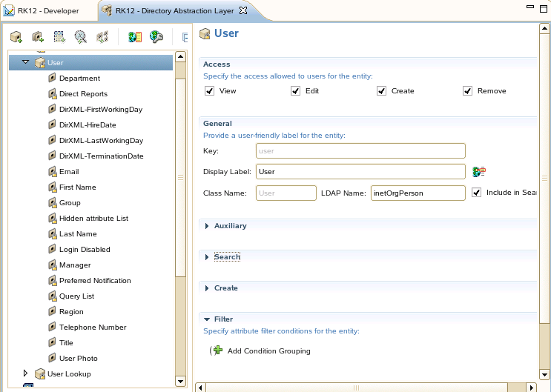Click the Preferred Notification attribute icon
Viewport: 551px width, 392px height.
[53, 280]
